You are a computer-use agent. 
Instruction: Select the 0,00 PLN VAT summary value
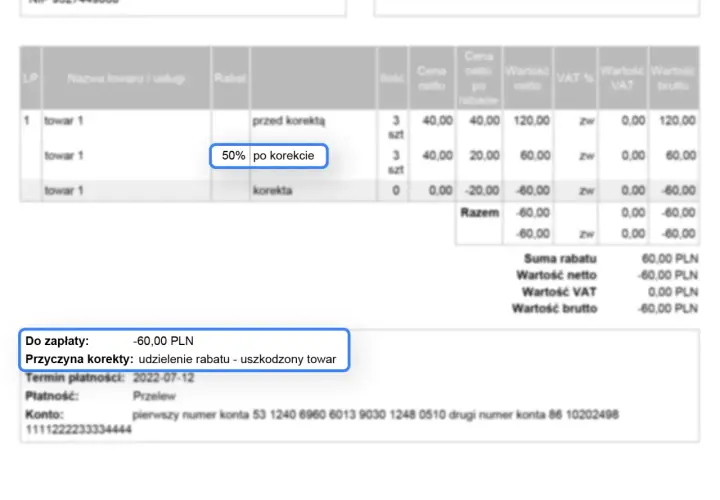pyautogui.click(x=673, y=292)
